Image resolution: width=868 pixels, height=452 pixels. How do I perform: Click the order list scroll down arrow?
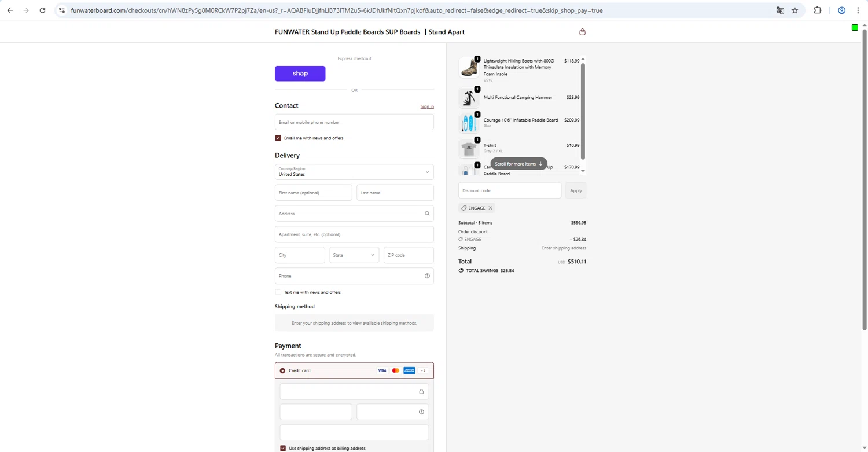coord(583,171)
